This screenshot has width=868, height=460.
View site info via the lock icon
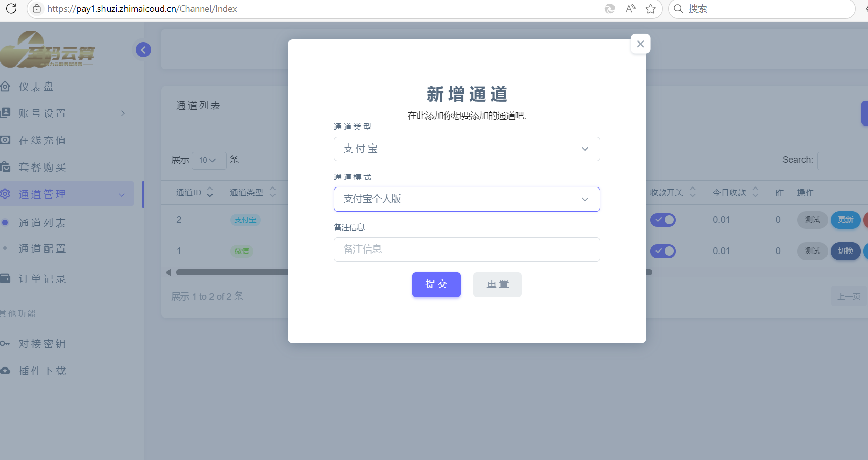tap(37, 9)
